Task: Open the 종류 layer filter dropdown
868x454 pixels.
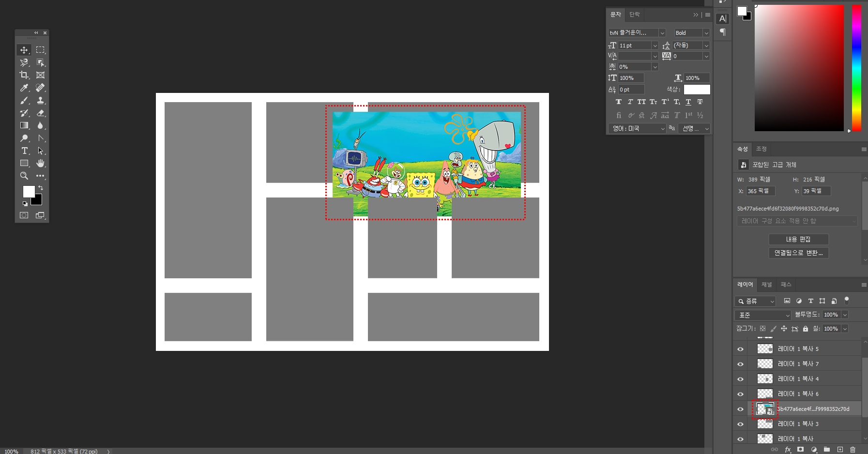Action: 755,301
